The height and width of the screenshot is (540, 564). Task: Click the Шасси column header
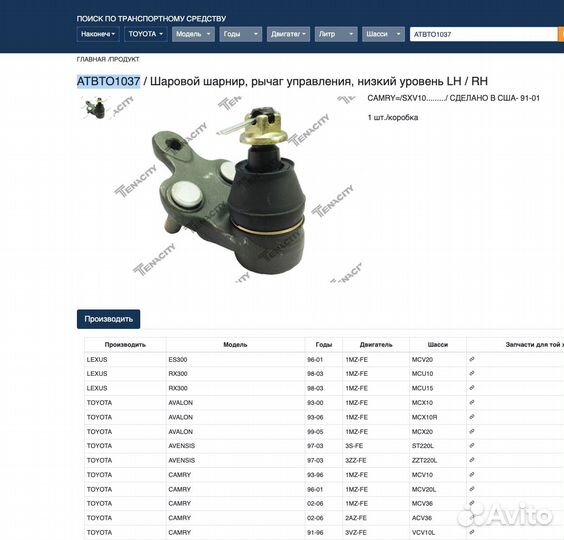tap(438, 345)
